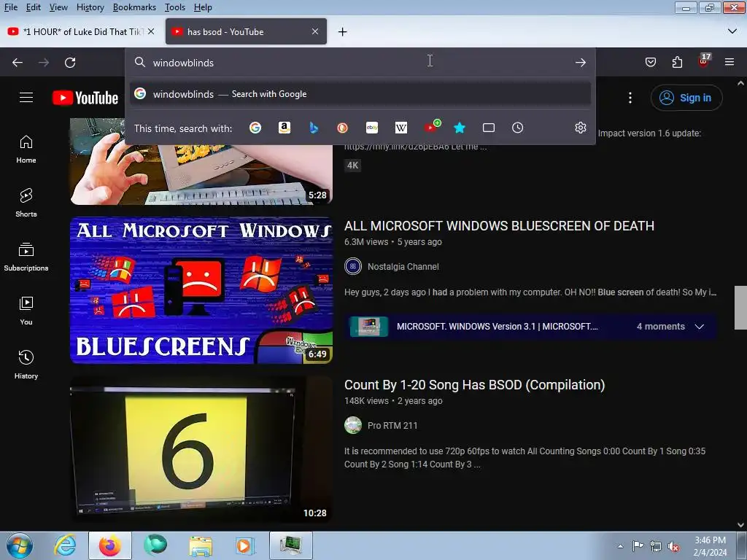The image size is (747, 560).
Task: Open YouTube guide hamburger menu
Action: tap(26, 98)
